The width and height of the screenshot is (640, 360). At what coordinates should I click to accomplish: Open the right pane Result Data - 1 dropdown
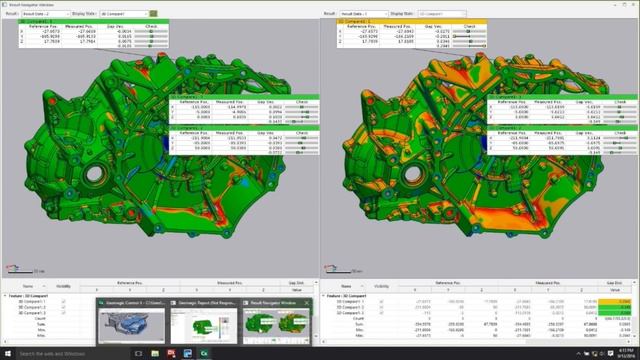[x=364, y=13]
